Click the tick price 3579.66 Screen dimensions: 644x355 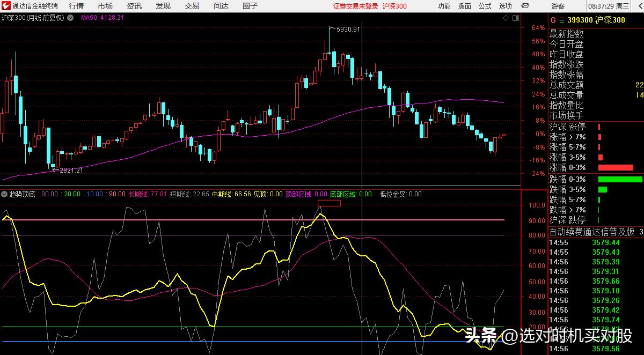point(606,281)
